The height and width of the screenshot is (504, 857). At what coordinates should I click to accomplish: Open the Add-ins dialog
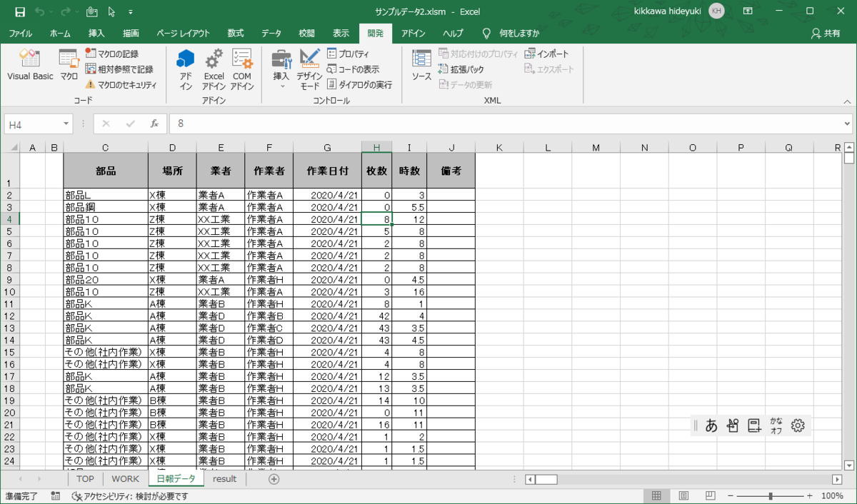pos(186,69)
